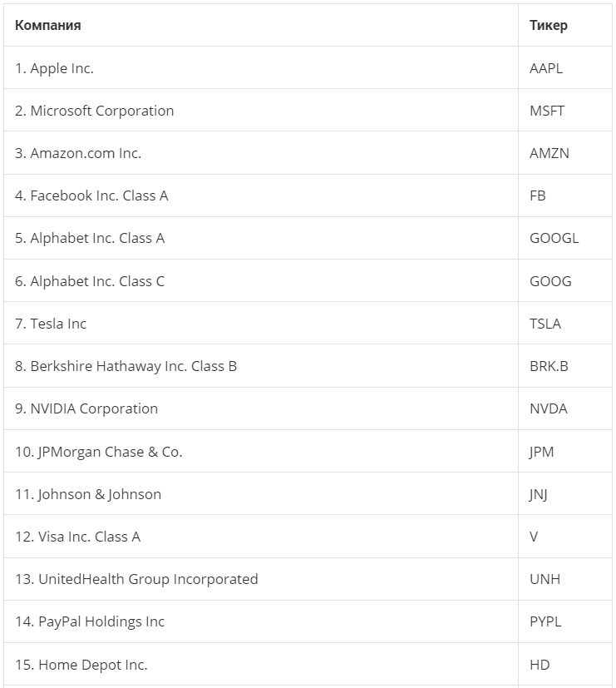Click the Тикер column header

549,25
